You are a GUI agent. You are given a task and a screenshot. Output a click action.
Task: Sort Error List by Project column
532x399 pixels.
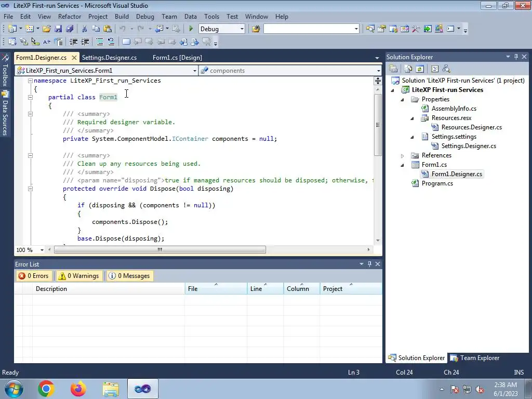(x=351, y=289)
